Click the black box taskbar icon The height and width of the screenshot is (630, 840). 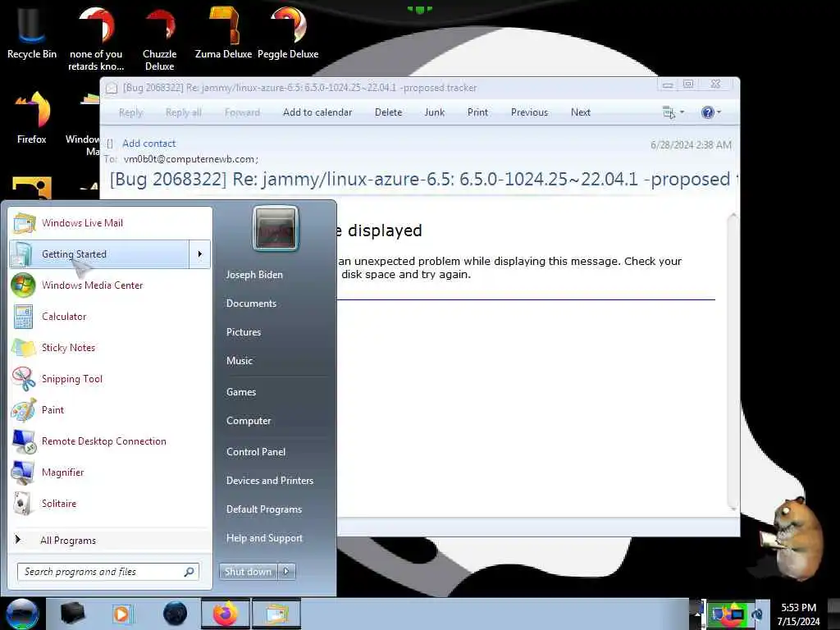tap(72, 614)
